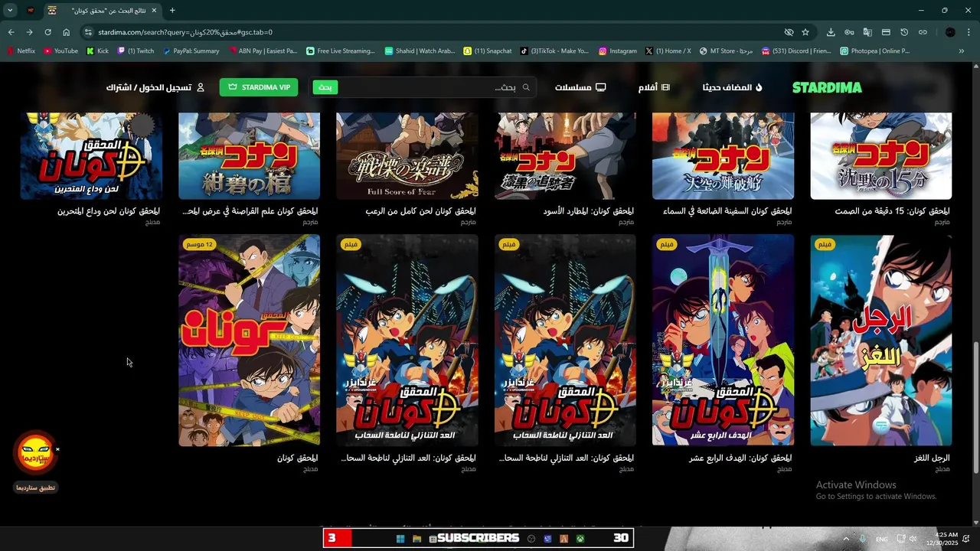Image resolution: width=980 pixels, height=551 pixels.
Task: Open the YouTube bookmark
Action: [60, 51]
